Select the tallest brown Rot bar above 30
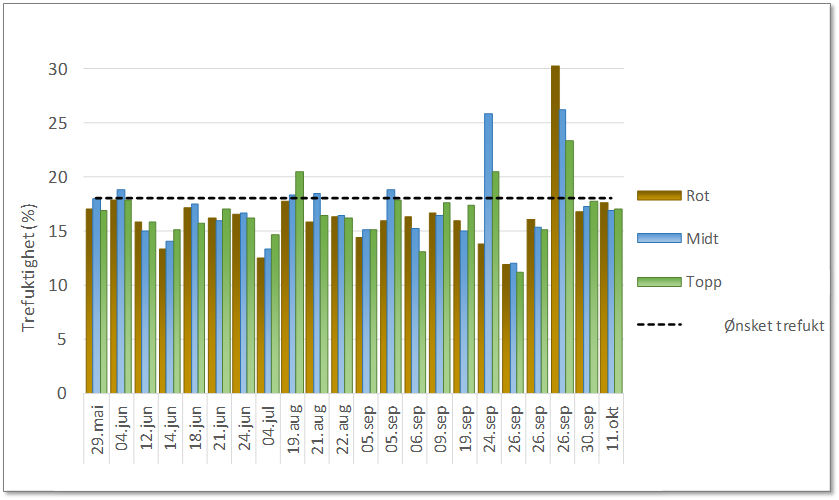 pyautogui.click(x=555, y=229)
